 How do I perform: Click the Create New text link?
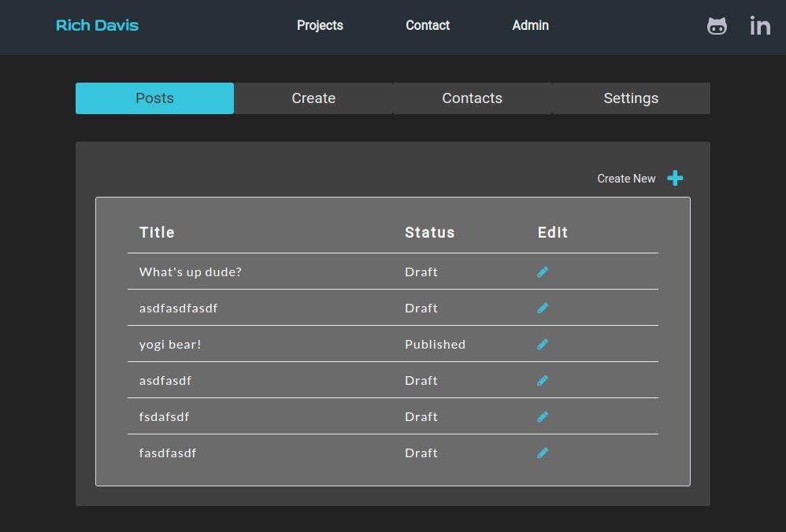[x=626, y=179]
